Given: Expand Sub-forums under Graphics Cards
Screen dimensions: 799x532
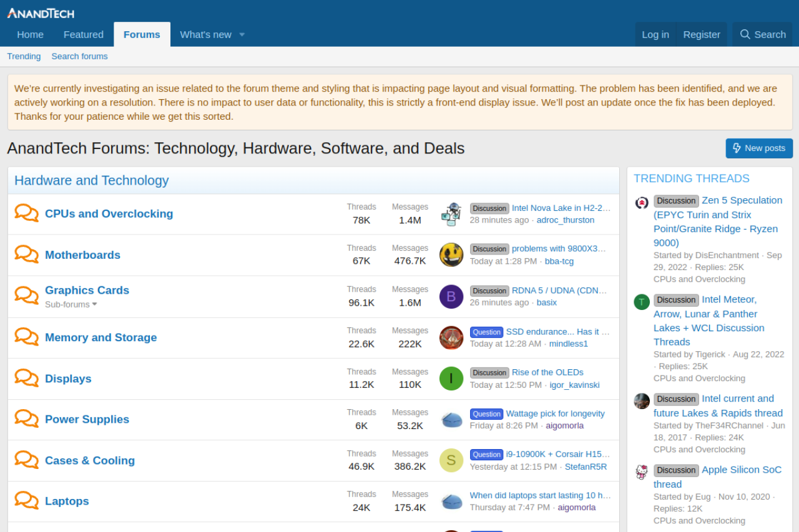Looking at the screenshot, I should pos(71,304).
